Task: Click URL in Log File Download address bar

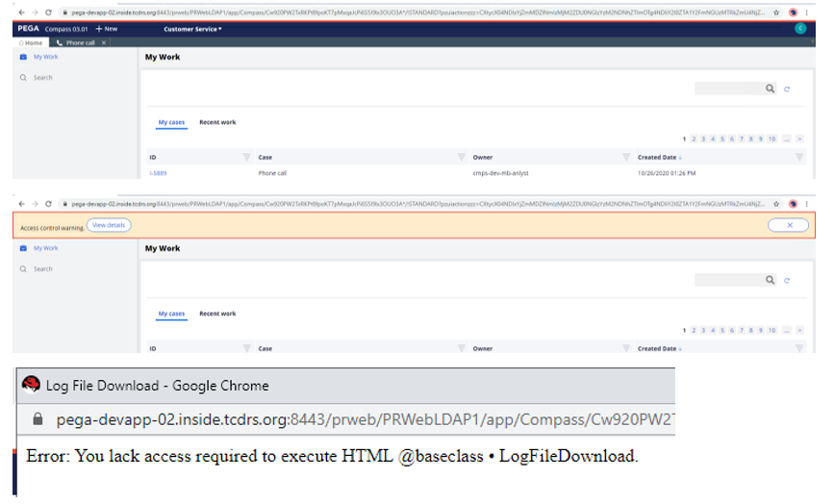Action: pyautogui.click(x=365, y=419)
